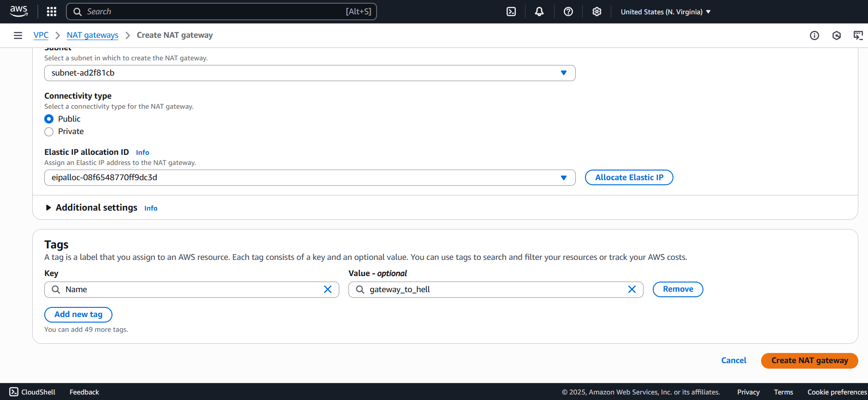This screenshot has width=868, height=400.
Task: Open the settings gear in top bar
Action: [596, 12]
